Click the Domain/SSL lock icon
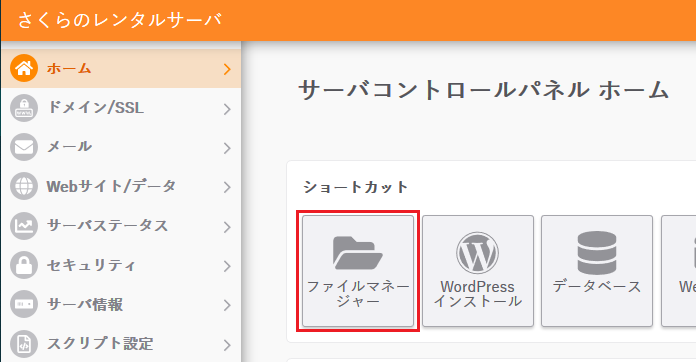This screenshot has height=362, width=696. 24,108
